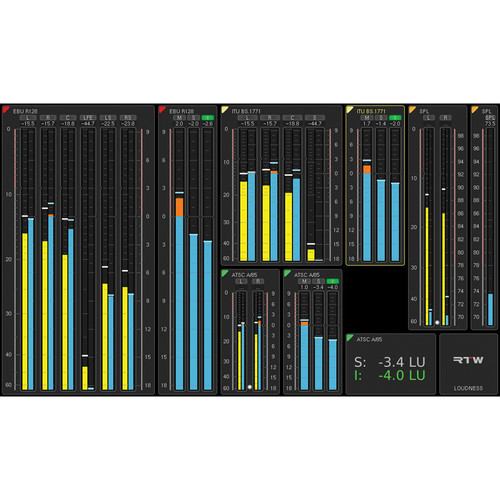Click the green corner triangle of the ATSC A85 numeric readout
The width and height of the screenshot is (500, 500).
(349, 337)
